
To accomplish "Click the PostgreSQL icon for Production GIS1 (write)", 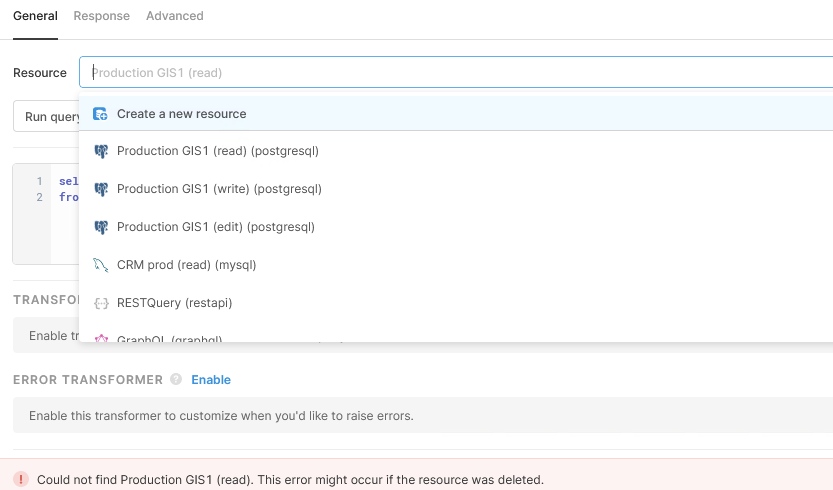I will click(x=100, y=189).
